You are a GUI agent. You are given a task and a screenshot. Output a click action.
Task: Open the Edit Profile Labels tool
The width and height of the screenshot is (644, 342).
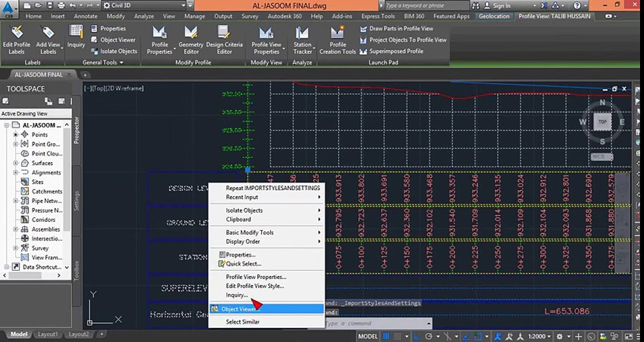pos(17,40)
